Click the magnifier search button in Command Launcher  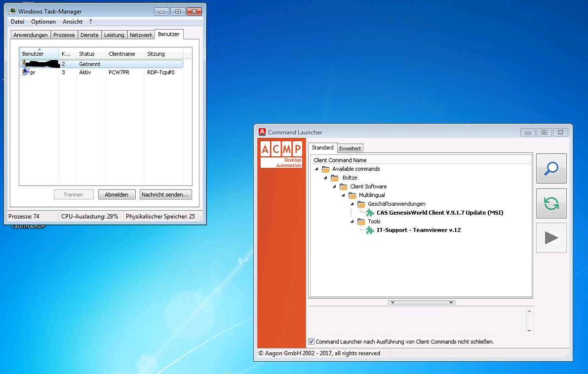coord(551,169)
